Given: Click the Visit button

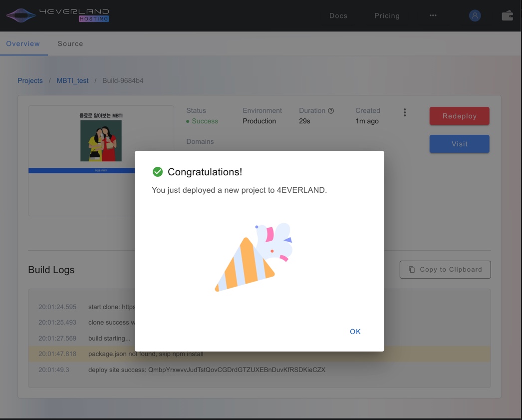Looking at the screenshot, I should tap(460, 144).
